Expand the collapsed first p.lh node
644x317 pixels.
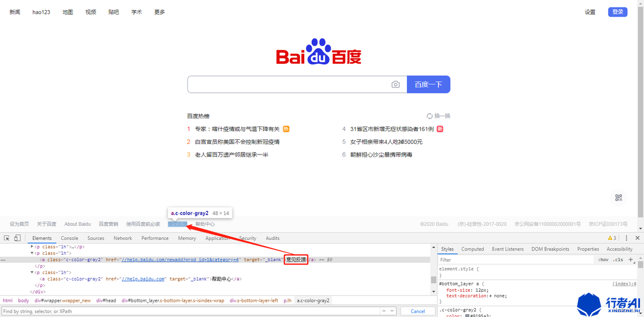coord(32,246)
